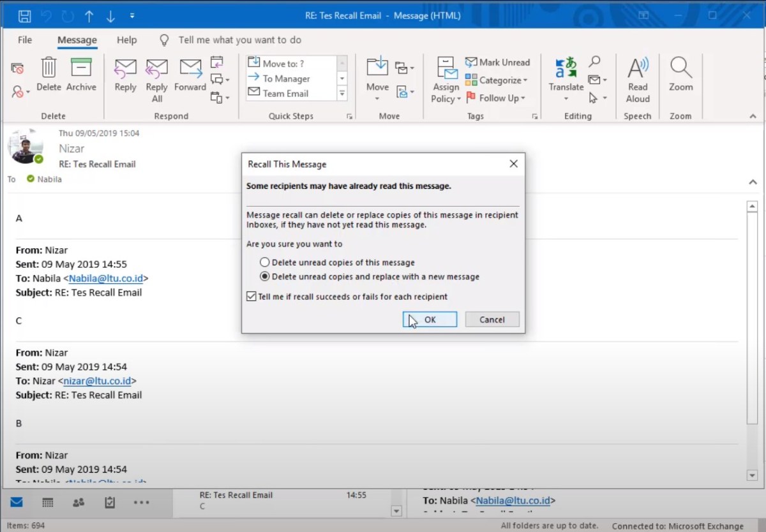Image resolution: width=766 pixels, height=532 pixels.
Task: Click the Save icon in title bar
Action: (24, 15)
